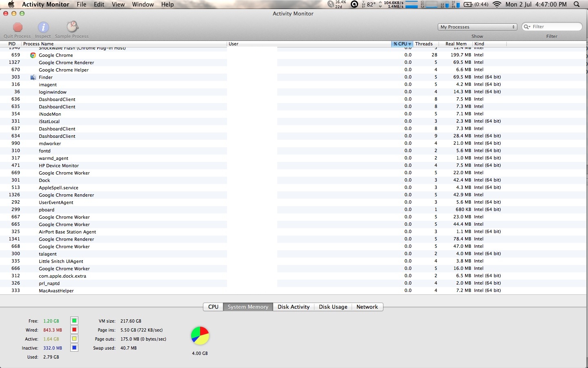588x368 pixels.
Task: Click the Quit Process stop icon
Action: (18, 27)
